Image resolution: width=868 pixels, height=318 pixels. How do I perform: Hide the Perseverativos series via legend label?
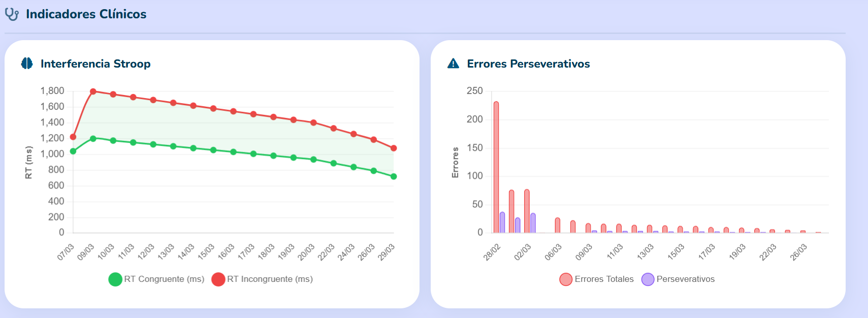click(x=685, y=279)
